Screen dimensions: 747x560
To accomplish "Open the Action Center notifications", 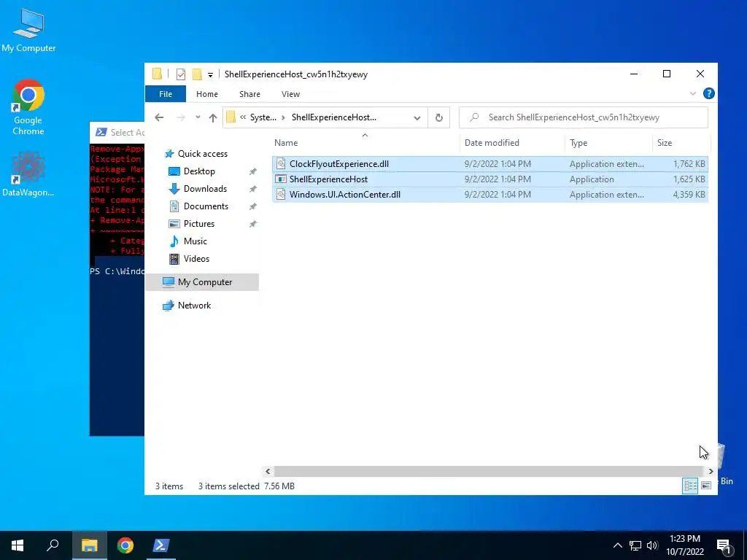I will click(724, 546).
